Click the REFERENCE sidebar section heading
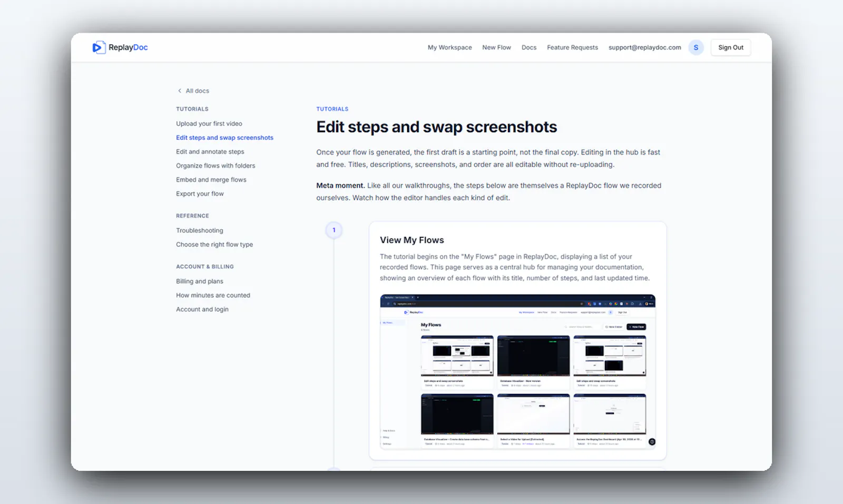Viewport: 843px width, 504px height. [x=192, y=216]
